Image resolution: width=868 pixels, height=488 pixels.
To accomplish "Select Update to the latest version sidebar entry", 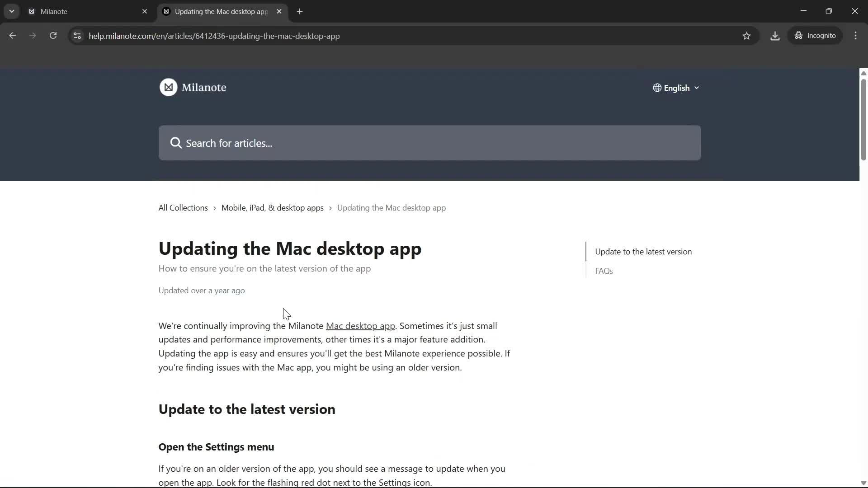I will (643, 252).
